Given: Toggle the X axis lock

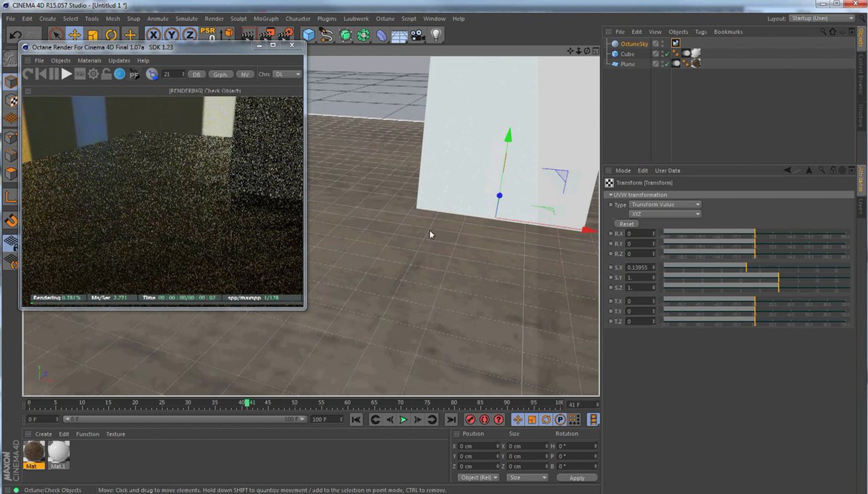Looking at the screenshot, I should [x=153, y=35].
